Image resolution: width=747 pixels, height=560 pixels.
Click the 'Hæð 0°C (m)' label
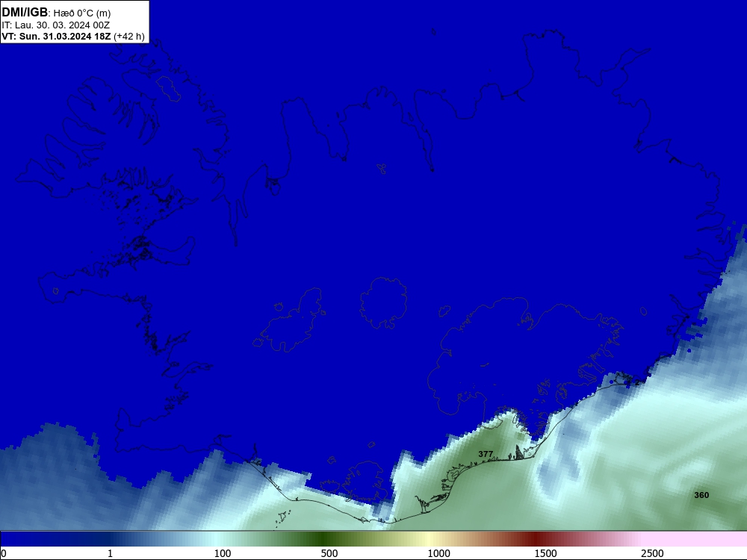82,13
